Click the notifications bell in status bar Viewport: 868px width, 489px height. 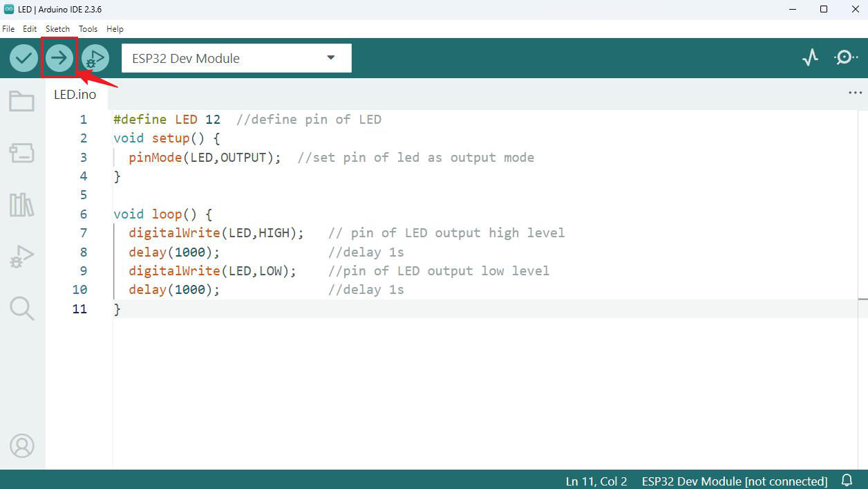pos(847,480)
